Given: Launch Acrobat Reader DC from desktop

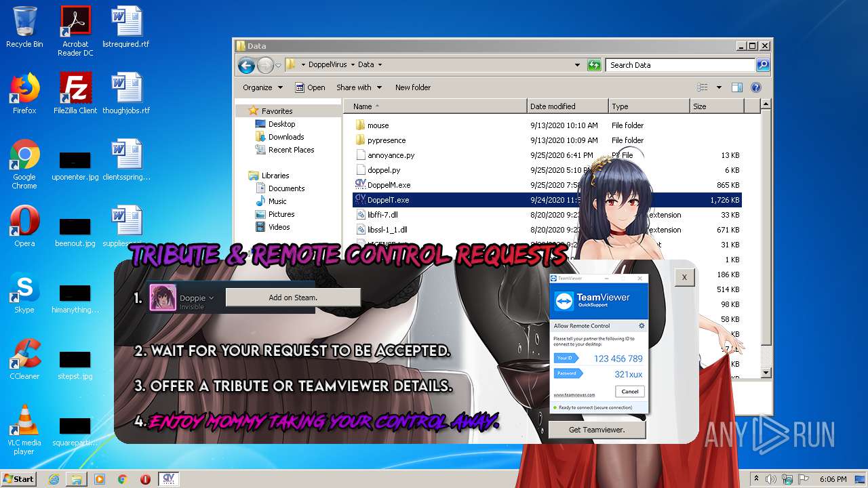Looking at the screenshot, I should tap(75, 31).
